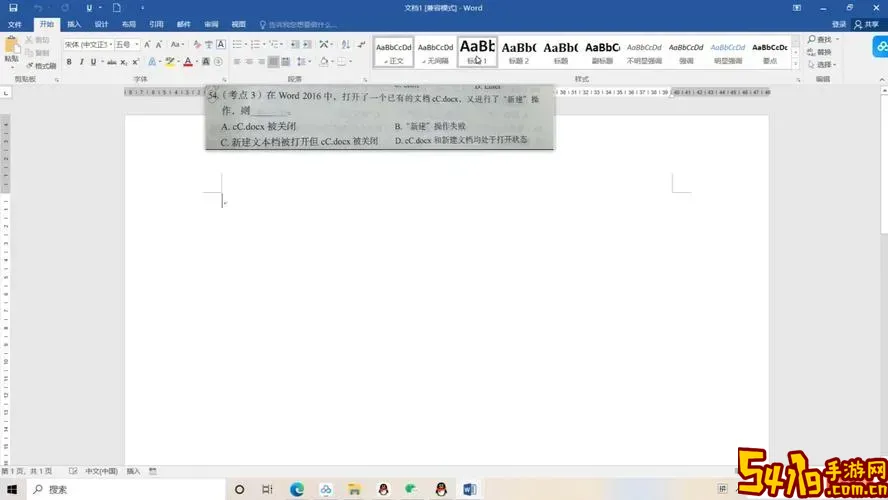This screenshot has width=888, height=500.
Task: Apply the character border icon
Action: (221, 44)
